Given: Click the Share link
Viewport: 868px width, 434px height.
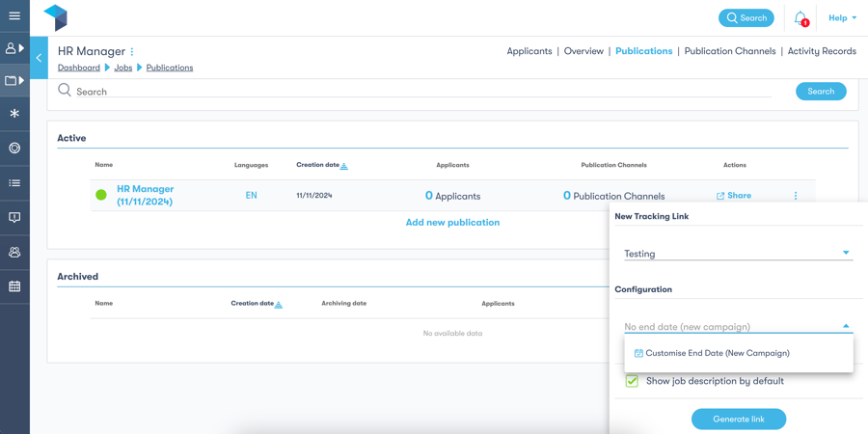Looking at the screenshot, I should 734,196.
